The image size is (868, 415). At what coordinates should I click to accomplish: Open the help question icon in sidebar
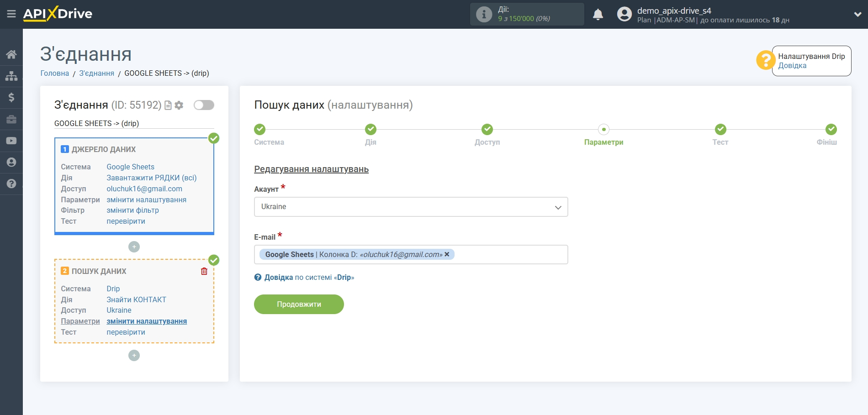tap(11, 184)
